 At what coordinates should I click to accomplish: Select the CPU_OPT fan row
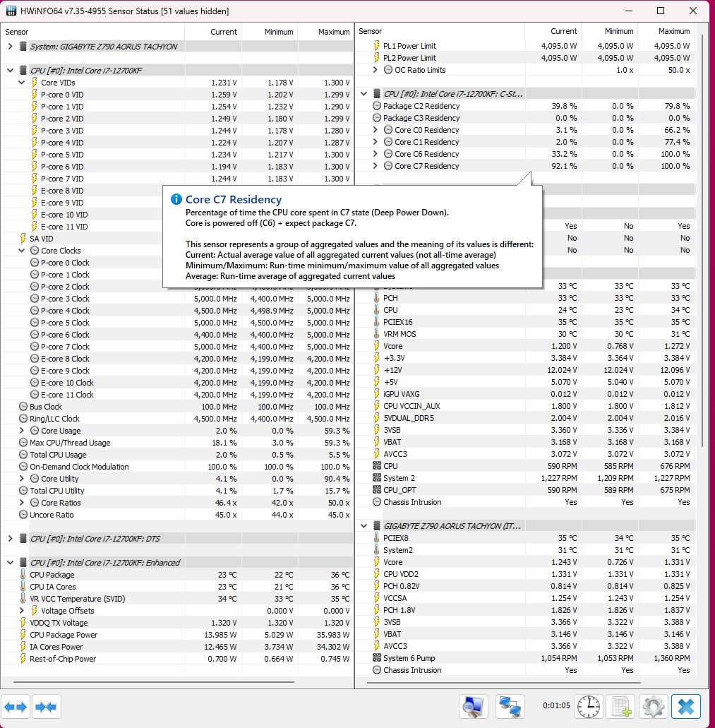point(525,490)
